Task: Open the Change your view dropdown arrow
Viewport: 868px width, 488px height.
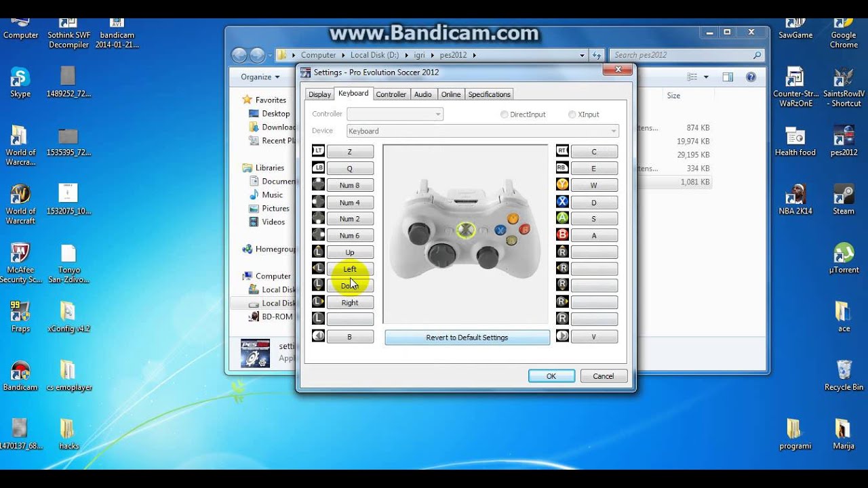Action: (706, 77)
